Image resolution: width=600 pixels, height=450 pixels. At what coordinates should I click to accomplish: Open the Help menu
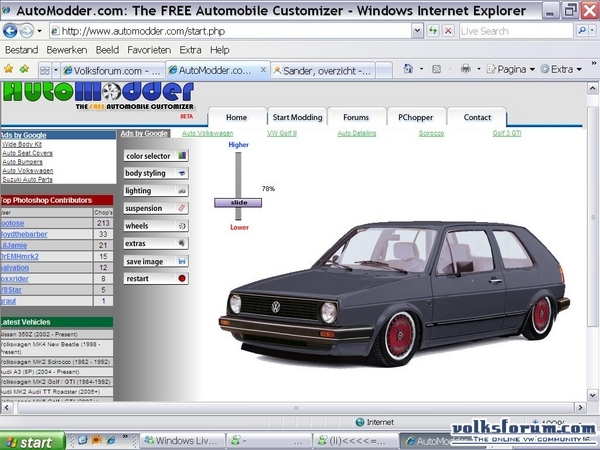[x=220, y=50]
